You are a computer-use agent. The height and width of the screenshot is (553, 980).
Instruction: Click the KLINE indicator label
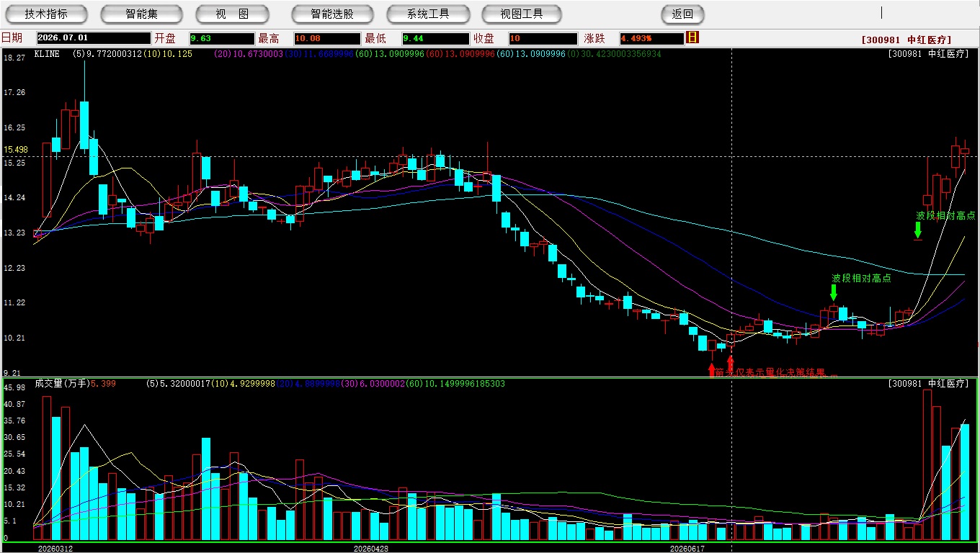click(x=48, y=54)
